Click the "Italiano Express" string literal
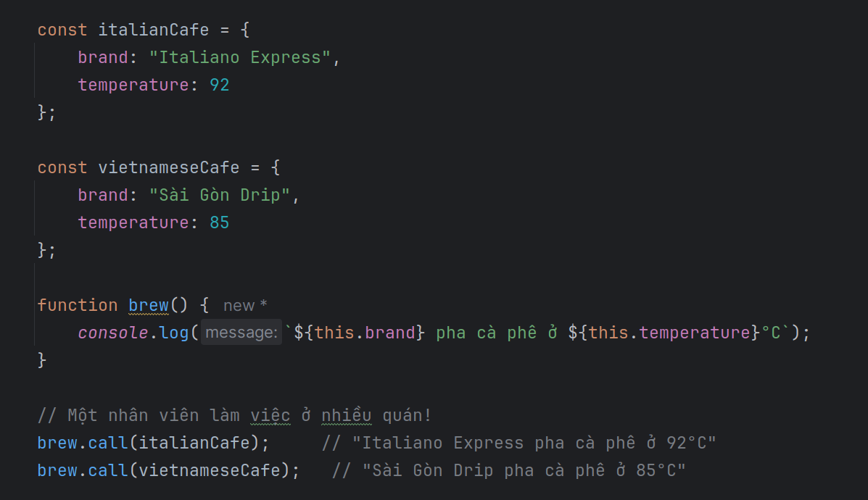The width and height of the screenshot is (868, 500). pyautogui.click(x=240, y=58)
